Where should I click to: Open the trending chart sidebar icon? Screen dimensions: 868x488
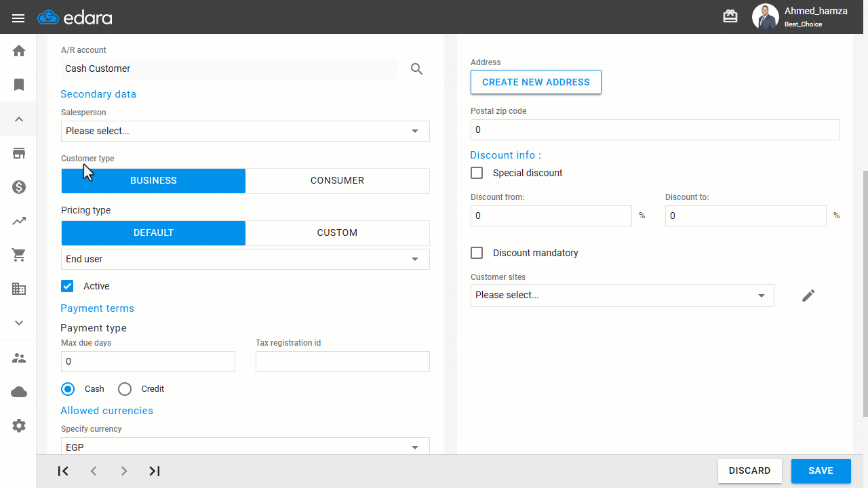19,221
